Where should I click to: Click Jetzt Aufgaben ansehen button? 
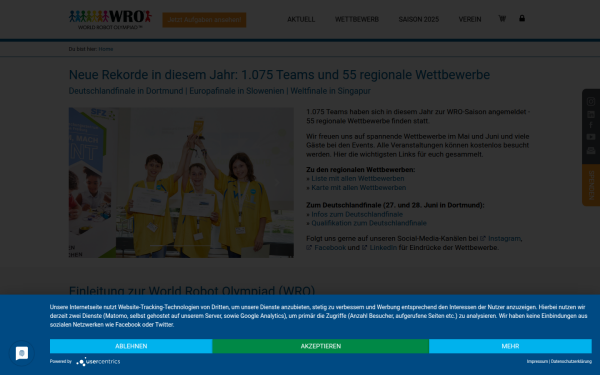pos(204,20)
